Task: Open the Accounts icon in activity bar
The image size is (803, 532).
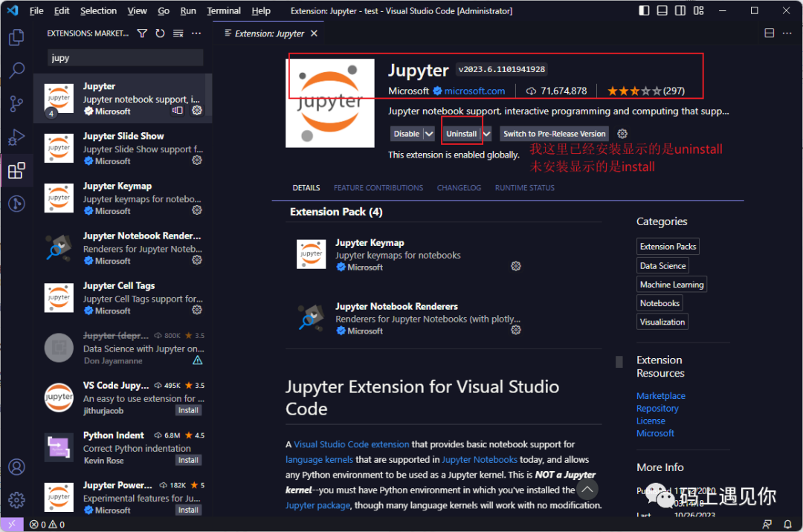Action: pos(16,467)
